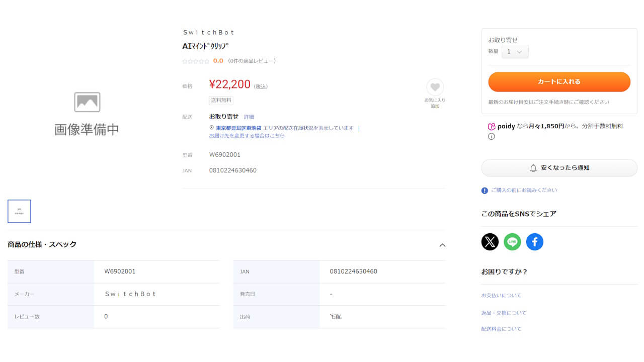Open the quantity dropdown
The image size is (644, 362).
[515, 51]
